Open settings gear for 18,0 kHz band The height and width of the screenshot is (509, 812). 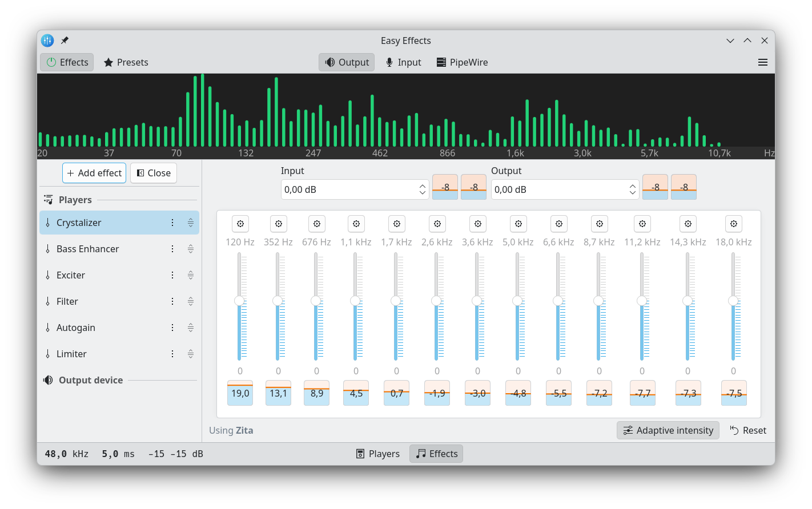pyautogui.click(x=733, y=224)
